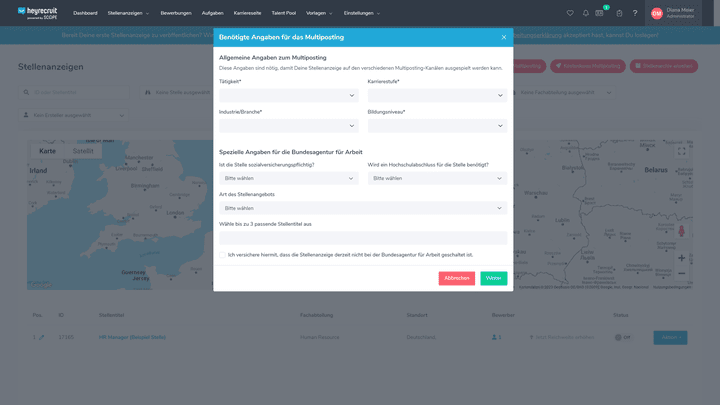
Task: Open the clipboard tasks icon in header
Action: [x=619, y=13]
